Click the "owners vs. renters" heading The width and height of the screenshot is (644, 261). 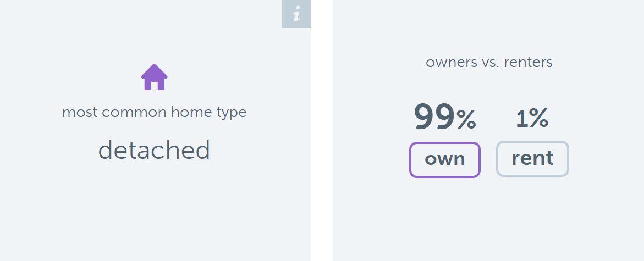click(489, 62)
